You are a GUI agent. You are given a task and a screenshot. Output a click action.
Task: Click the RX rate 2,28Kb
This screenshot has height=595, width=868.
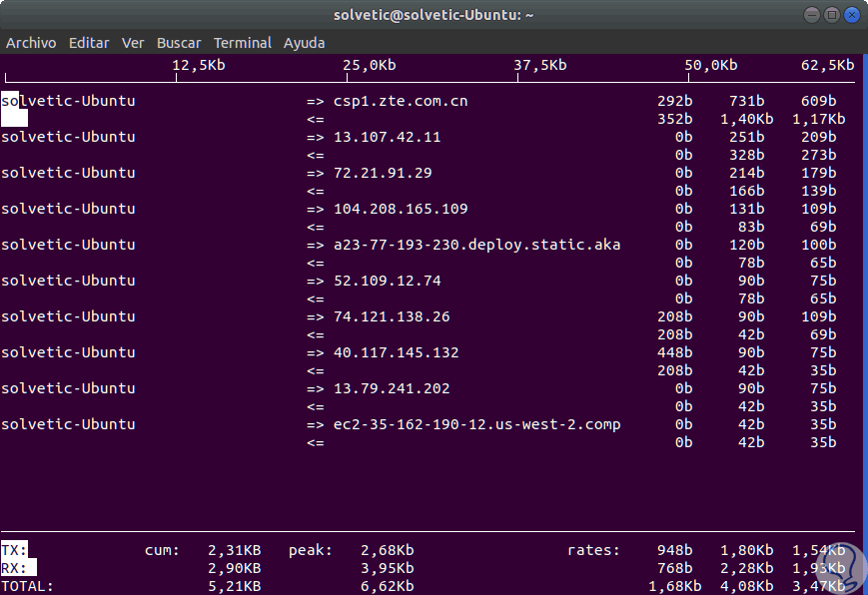[747, 568]
